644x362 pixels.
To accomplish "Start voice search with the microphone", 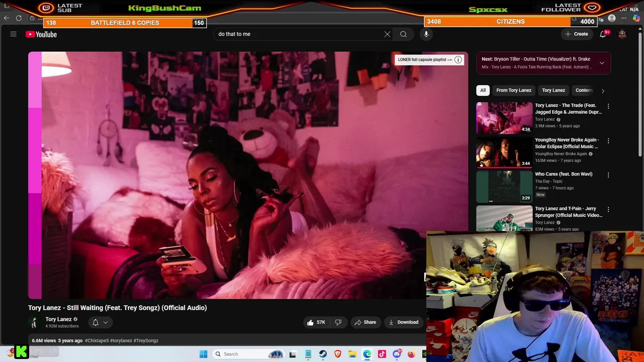I will click(x=426, y=34).
